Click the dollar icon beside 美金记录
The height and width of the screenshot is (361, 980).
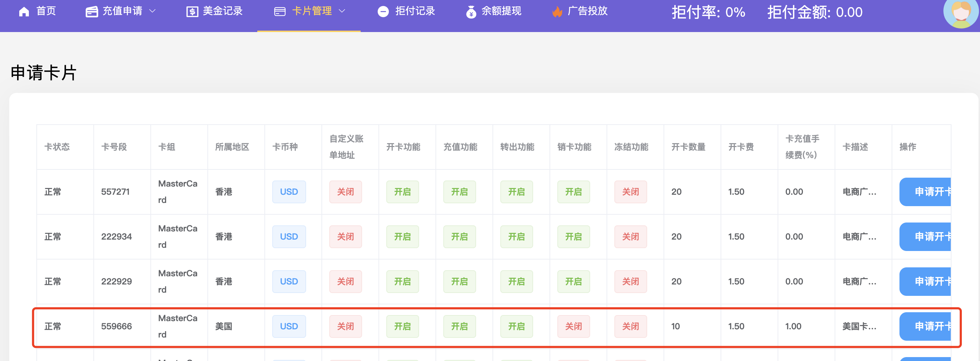point(192,12)
